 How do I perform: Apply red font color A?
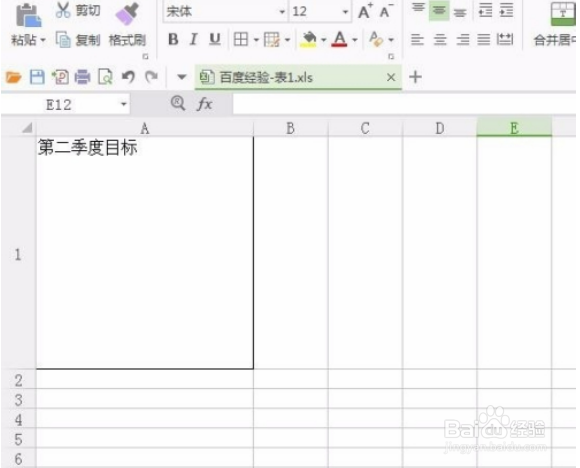(340, 39)
